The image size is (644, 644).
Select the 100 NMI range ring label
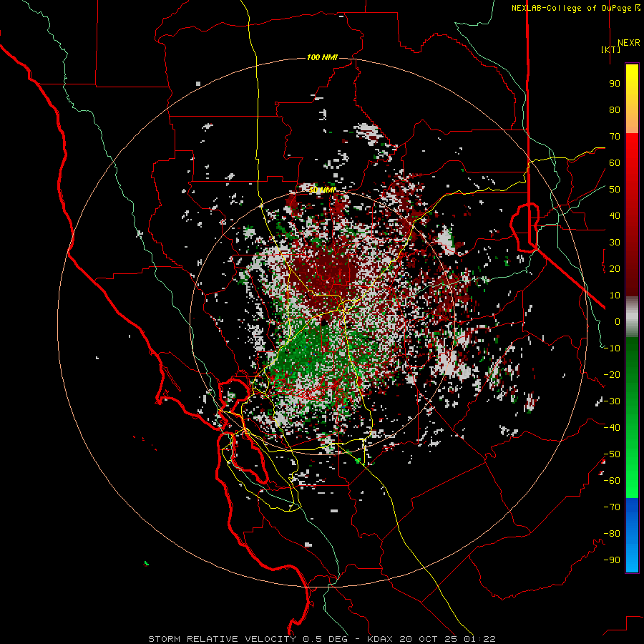[322, 57]
